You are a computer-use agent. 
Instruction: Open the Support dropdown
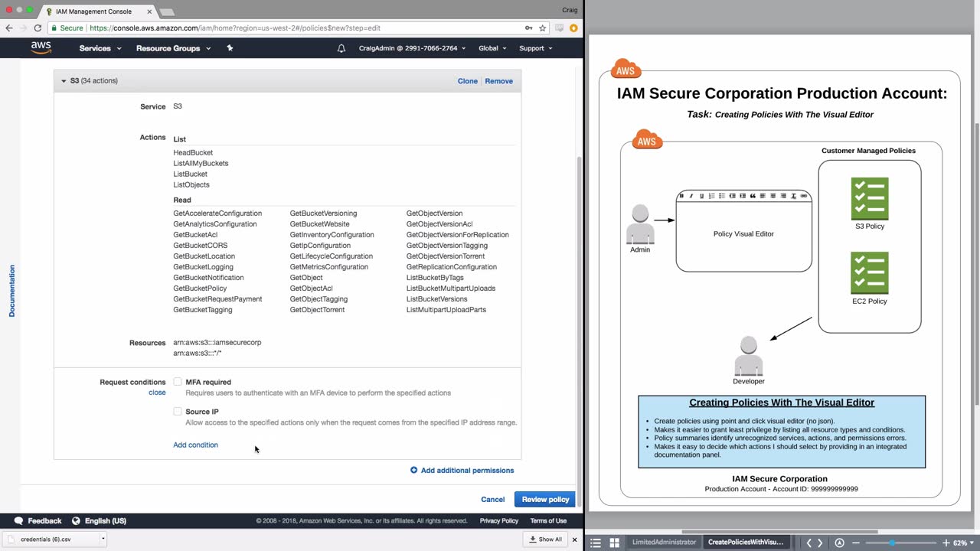pyautogui.click(x=536, y=48)
